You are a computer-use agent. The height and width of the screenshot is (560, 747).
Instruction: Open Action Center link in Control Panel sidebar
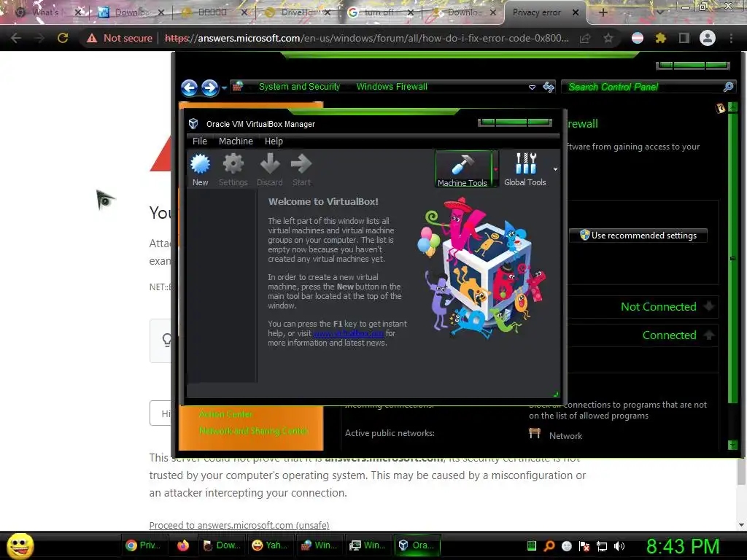(x=226, y=414)
